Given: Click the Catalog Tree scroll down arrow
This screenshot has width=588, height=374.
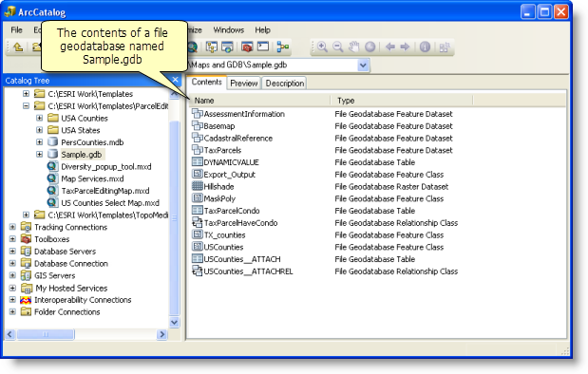Looking at the screenshot, I should [x=175, y=323].
